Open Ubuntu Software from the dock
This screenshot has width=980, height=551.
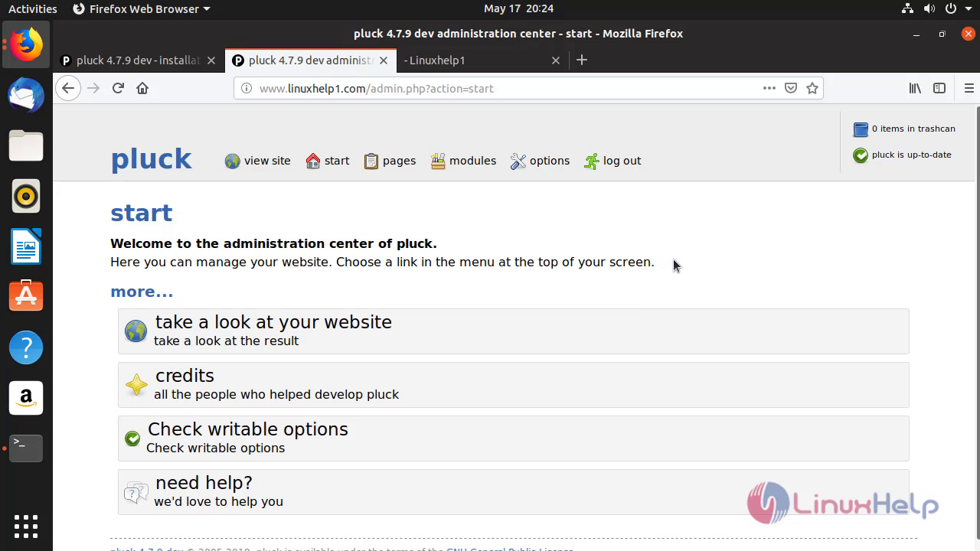tap(26, 297)
